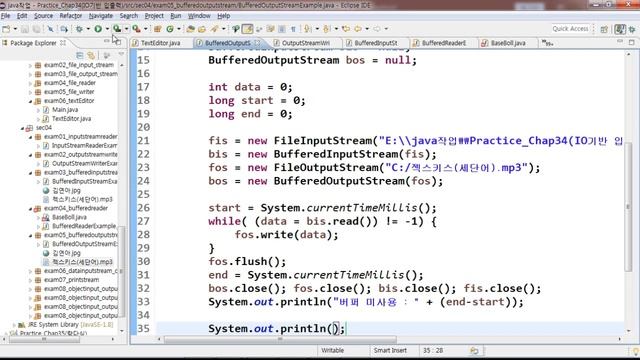Toggle Show Whitespace Characters pilcrow icon
640x360 pixels.
click(x=293, y=29)
